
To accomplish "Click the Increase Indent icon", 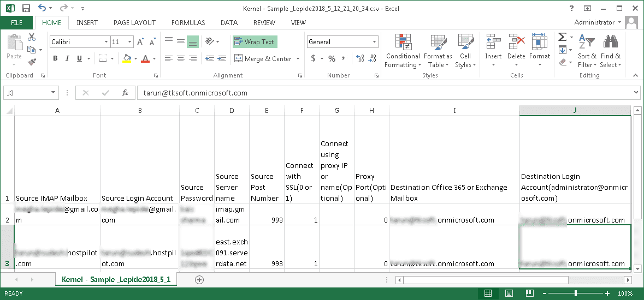I will [222, 59].
